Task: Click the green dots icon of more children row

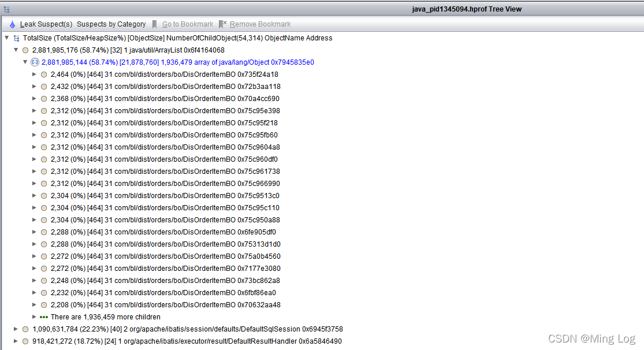Action: 44,317
